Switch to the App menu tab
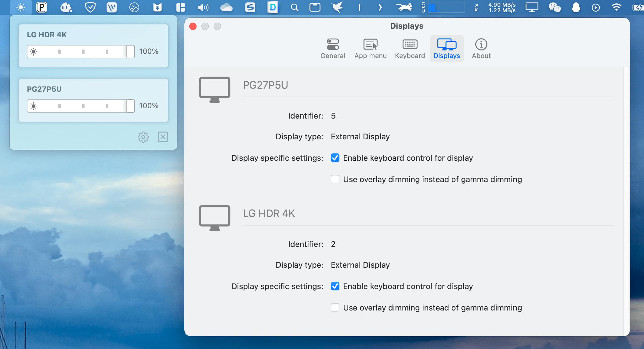The height and width of the screenshot is (349, 644). click(x=371, y=49)
